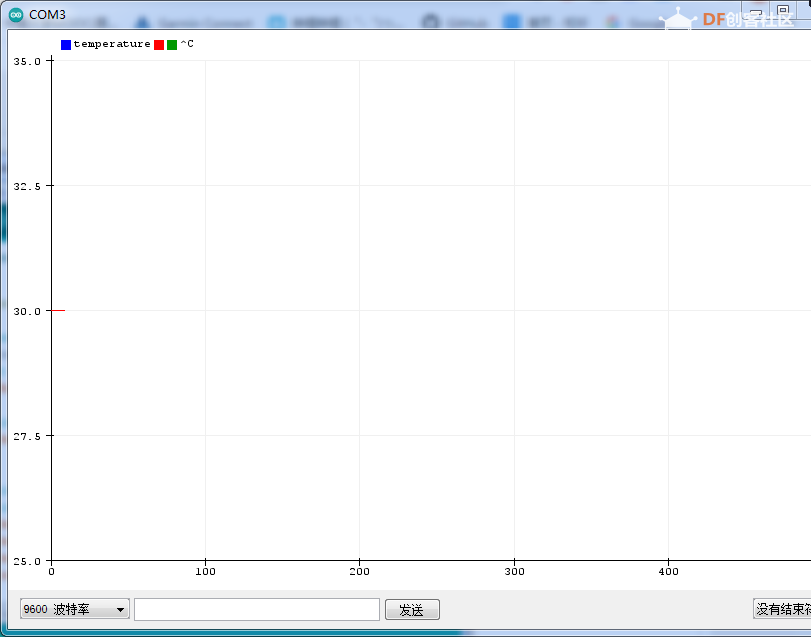
Task: Click the Arduino icon in COM3 title bar
Action: [x=16, y=15]
